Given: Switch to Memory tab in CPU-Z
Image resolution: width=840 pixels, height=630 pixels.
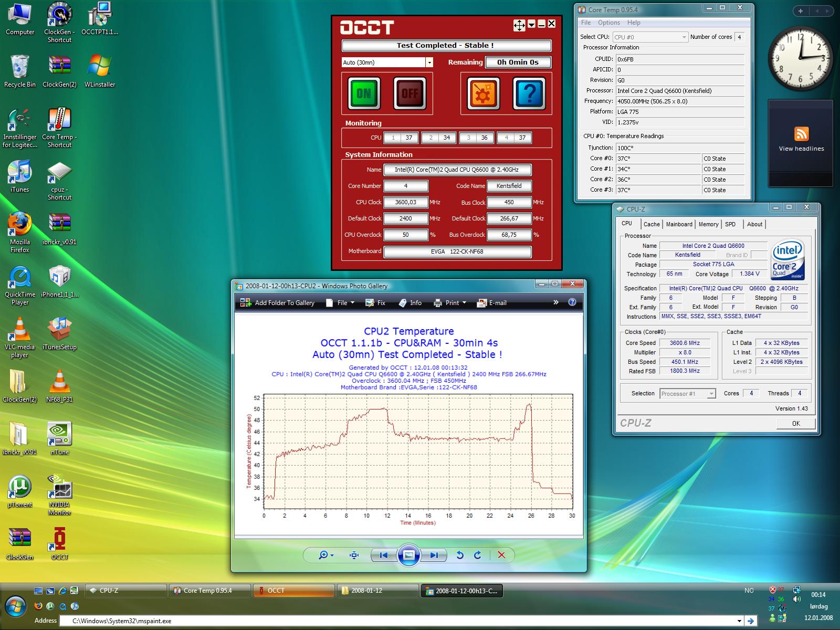Looking at the screenshot, I should (708, 224).
